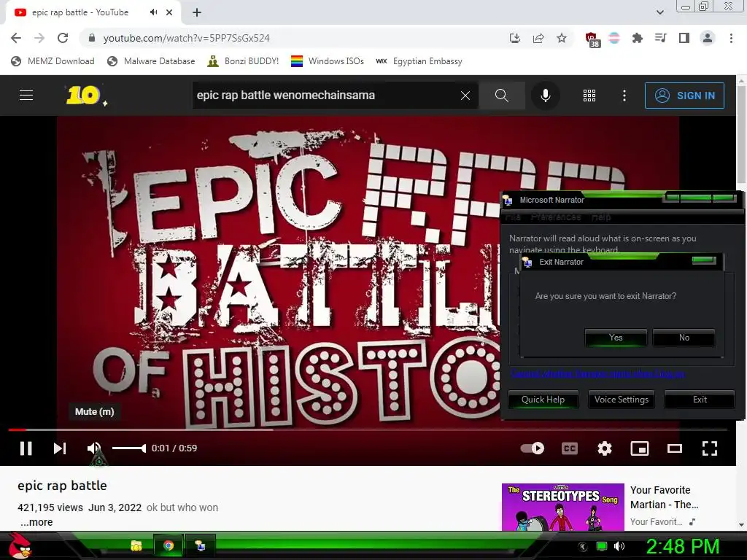Mute the tab via speaker icon

tap(153, 12)
